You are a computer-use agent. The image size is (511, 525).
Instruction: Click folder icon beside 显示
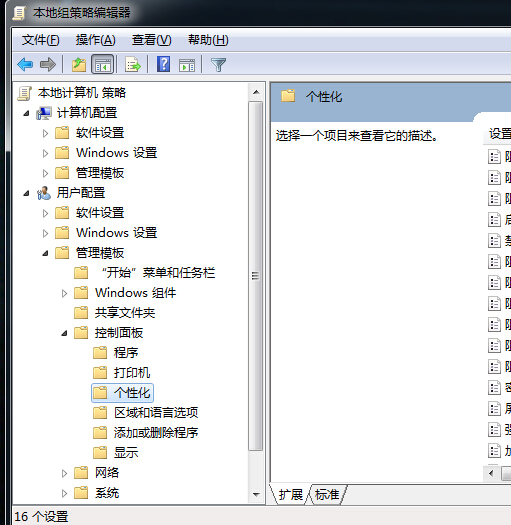(x=100, y=453)
